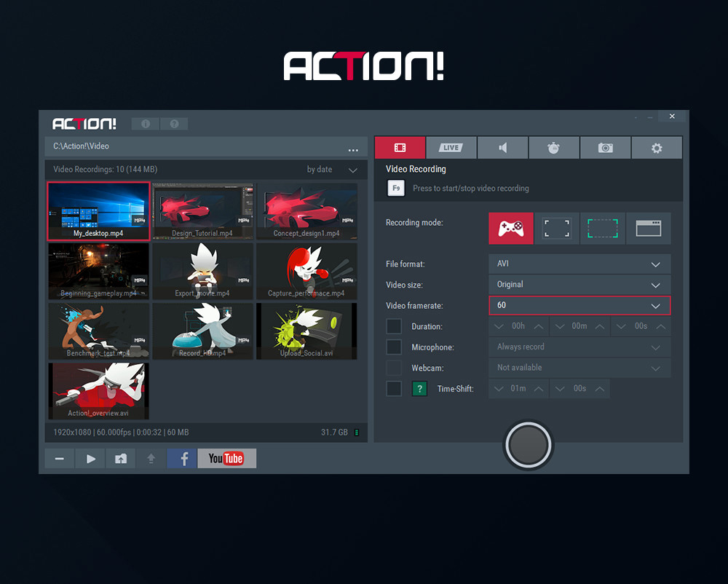Viewport: 728px width, 584px height.
Task: Share recording to Facebook
Action: coord(181,459)
